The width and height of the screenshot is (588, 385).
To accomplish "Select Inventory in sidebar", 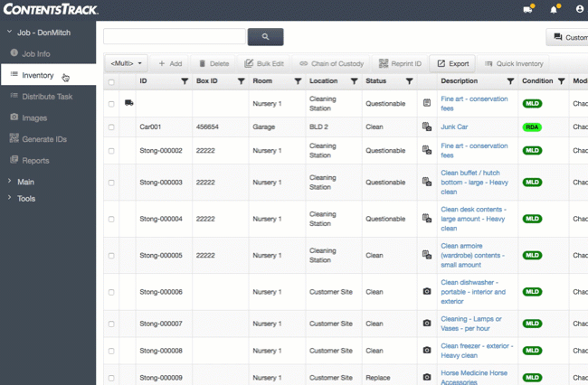I will coord(48,75).
